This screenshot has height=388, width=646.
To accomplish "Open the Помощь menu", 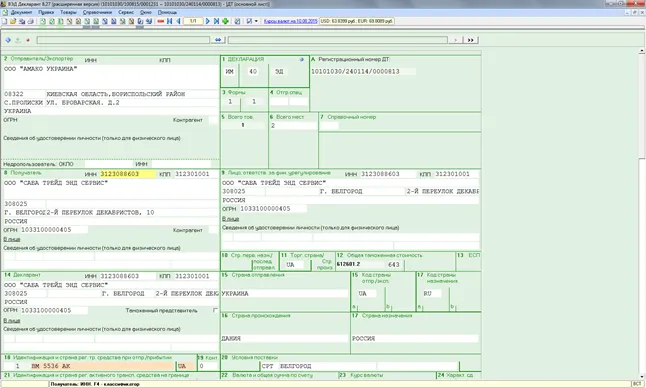I will [x=167, y=12].
